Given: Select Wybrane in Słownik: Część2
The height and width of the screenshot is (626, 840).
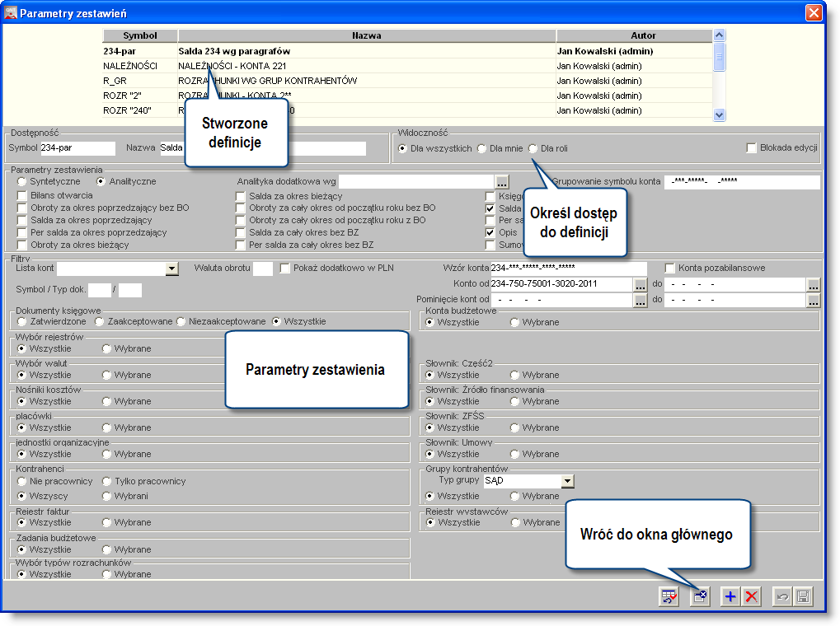Looking at the screenshot, I should pyautogui.click(x=514, y=375).
